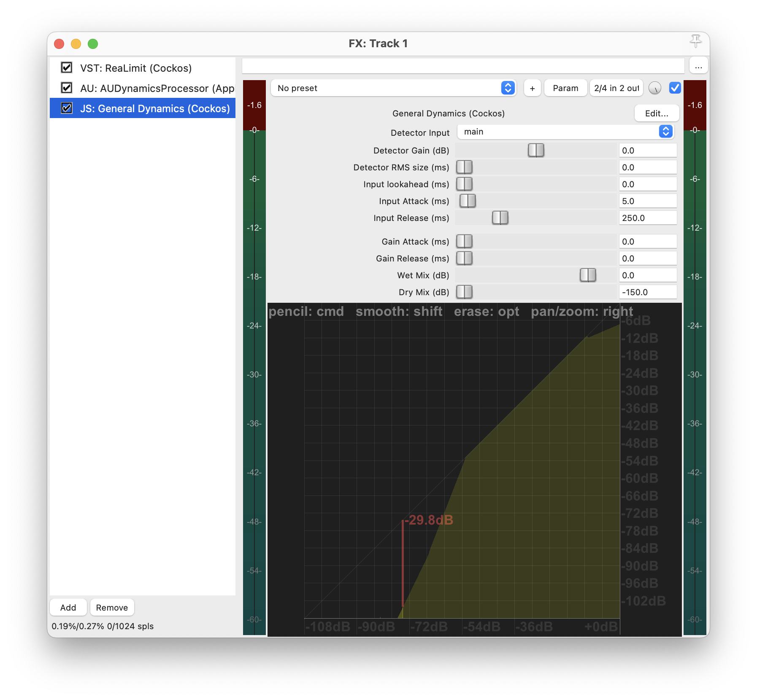Click the green zoom window button
This screenshot has width=757, height=700.
coord(93,43)
